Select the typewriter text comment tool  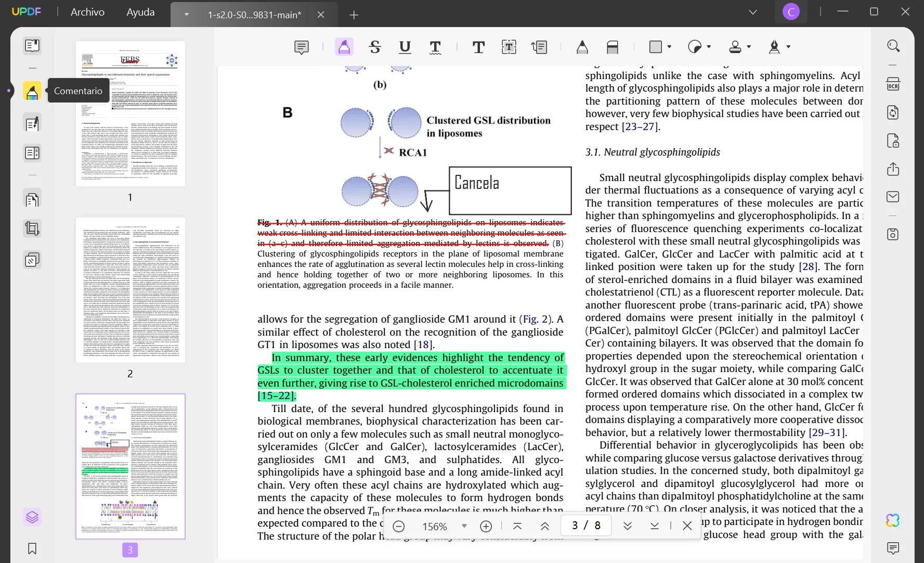tap(478, 47)
